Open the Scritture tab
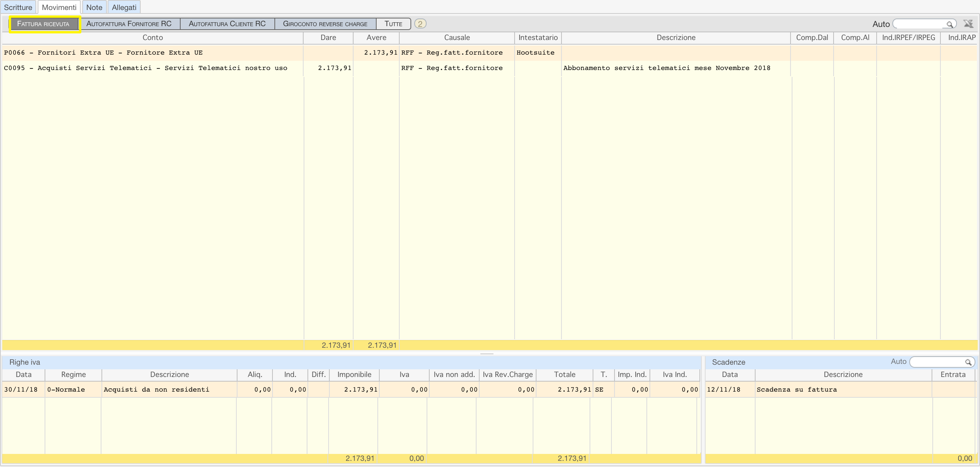The height and width of the screenshot is (467, 980). coord(18,7)
